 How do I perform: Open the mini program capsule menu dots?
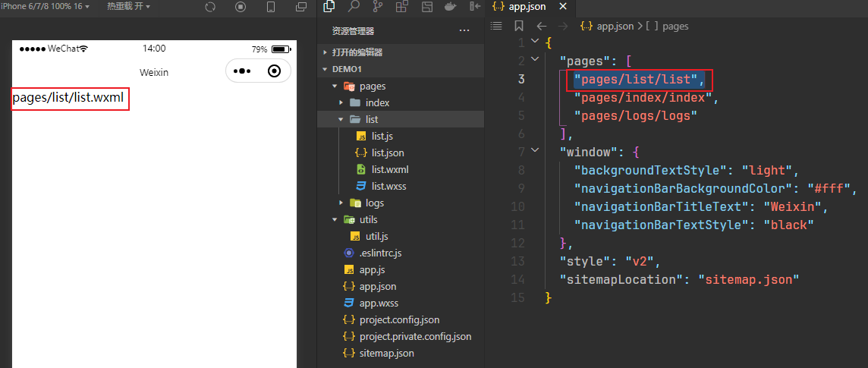click(243, 71)
